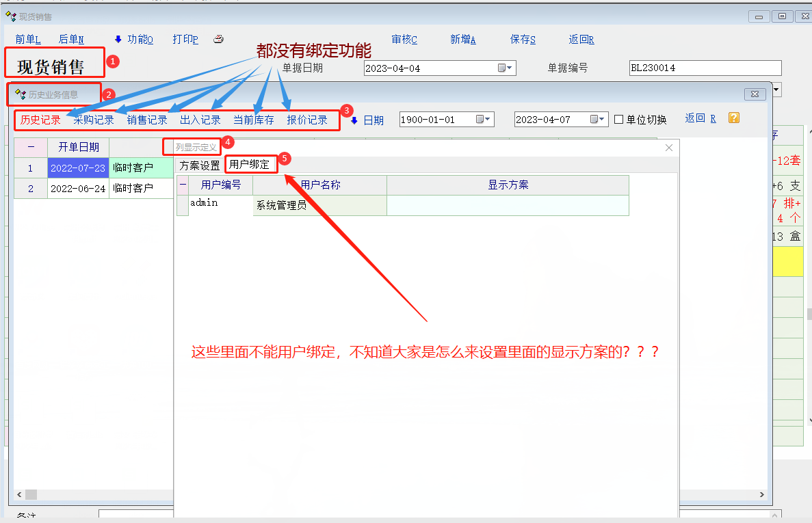Click the 保存S button
The image size is (812, 523).
click(523, 40)
